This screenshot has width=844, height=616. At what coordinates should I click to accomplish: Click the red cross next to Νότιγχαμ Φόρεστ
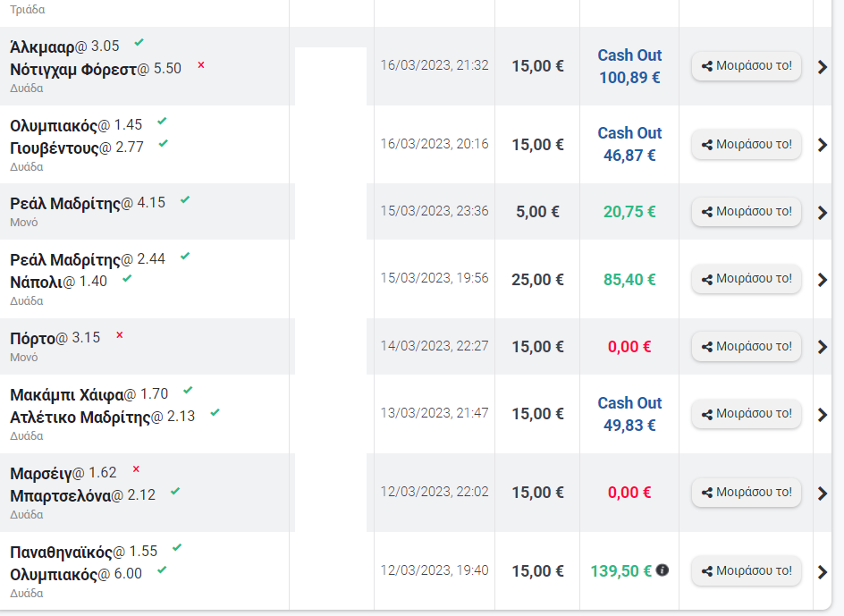[201, 65]
